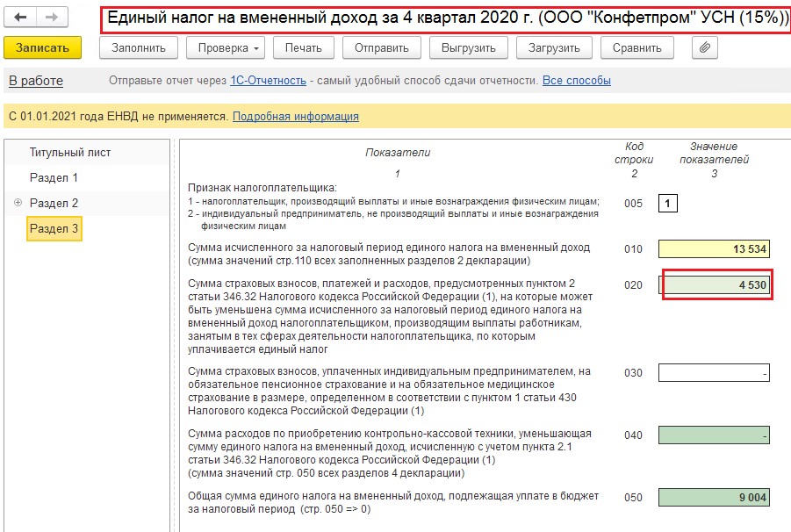The image size is (791, 532).
Task: Click the Записать button
Action: click(42, 48)
